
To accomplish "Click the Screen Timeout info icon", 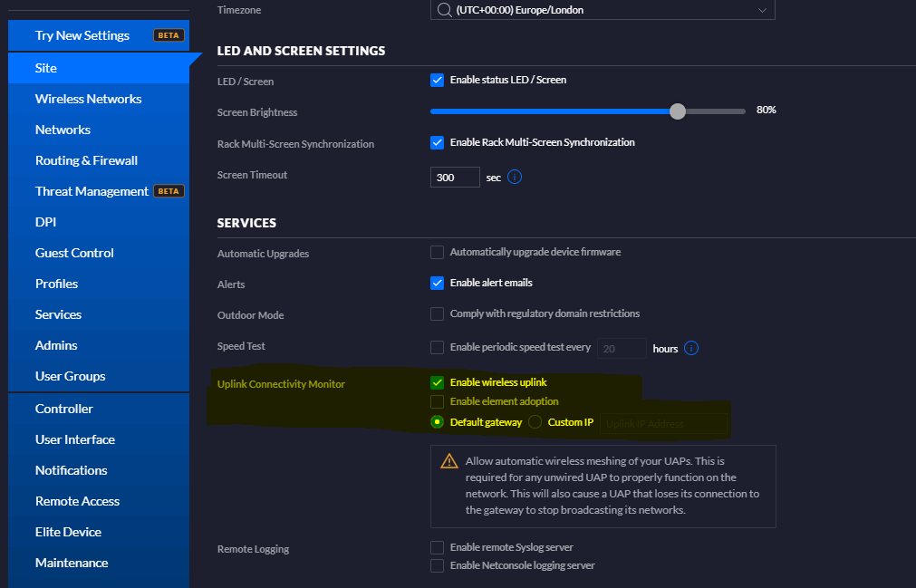I will (x=515, y=177).
